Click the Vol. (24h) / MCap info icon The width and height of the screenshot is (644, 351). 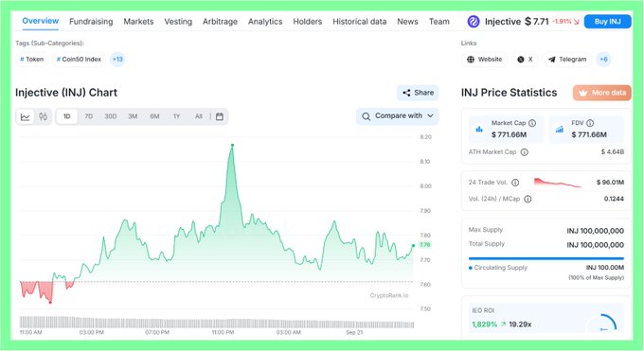tap(528, 199)
